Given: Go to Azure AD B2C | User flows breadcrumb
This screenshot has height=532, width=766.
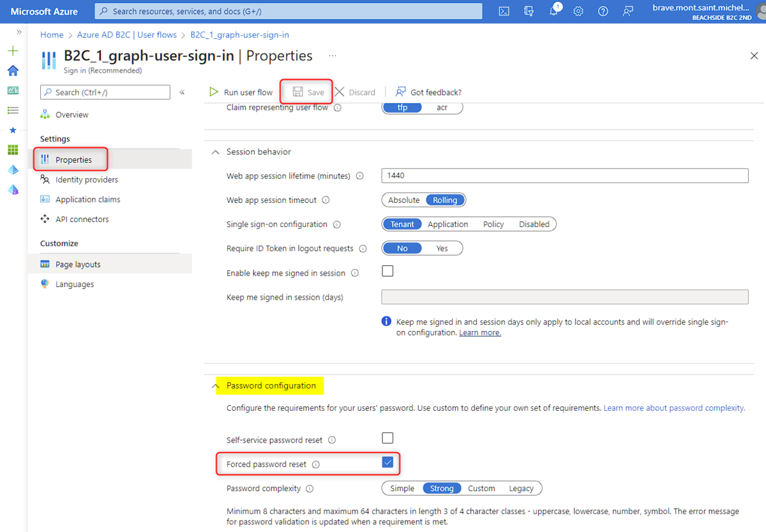Looking at the screenshot, I should coord(126,35).
